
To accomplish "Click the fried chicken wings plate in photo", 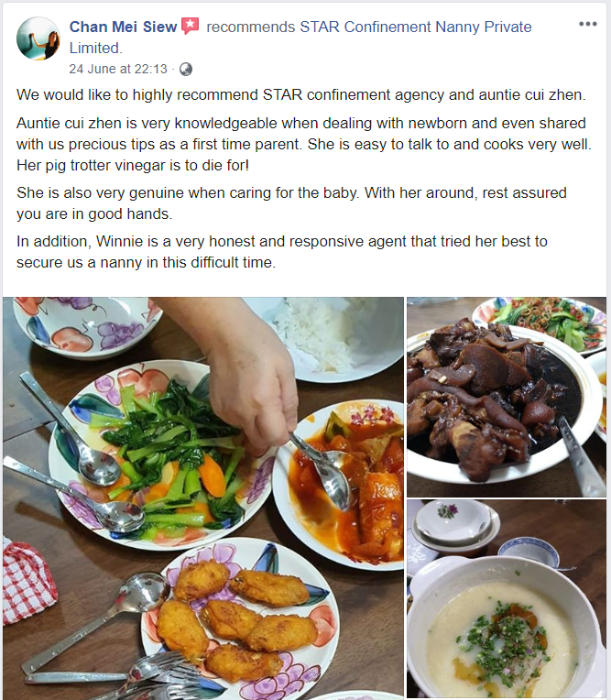I will pyautogui.click(x=240, y=620).
